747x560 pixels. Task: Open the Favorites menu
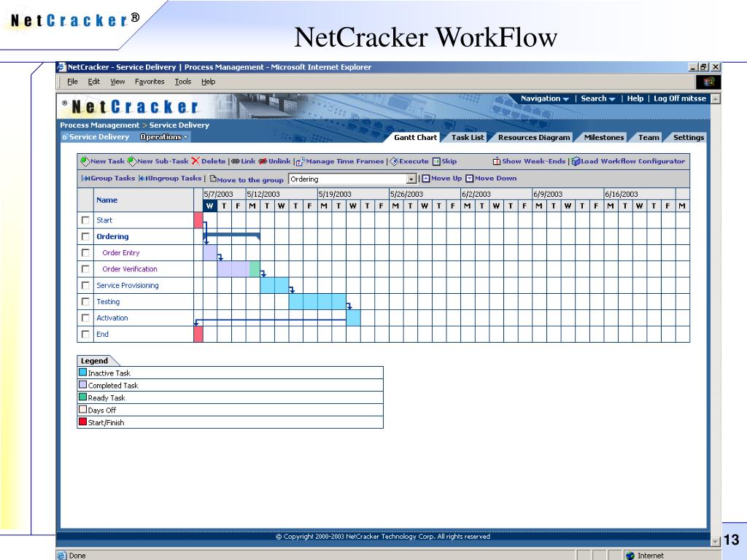150,82
